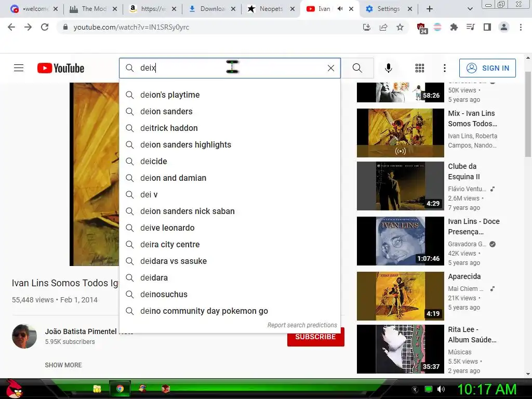Clear the search box with X
This screenshot has width=532, height=399.
coord(331,68)
